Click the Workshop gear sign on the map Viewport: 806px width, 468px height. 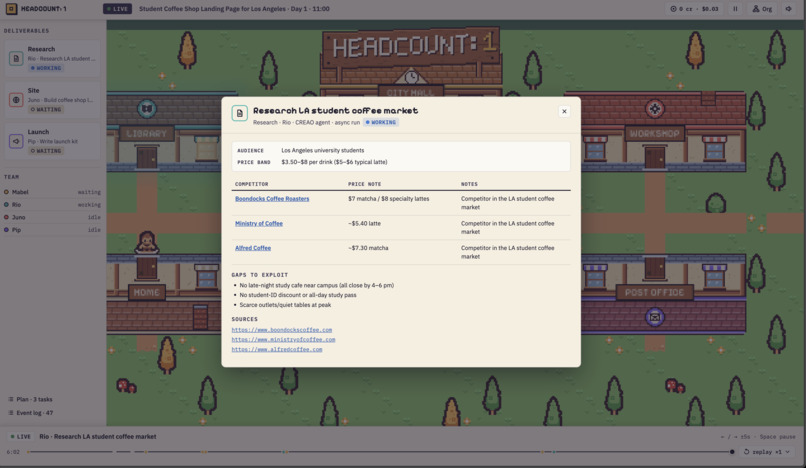point(654,109)
